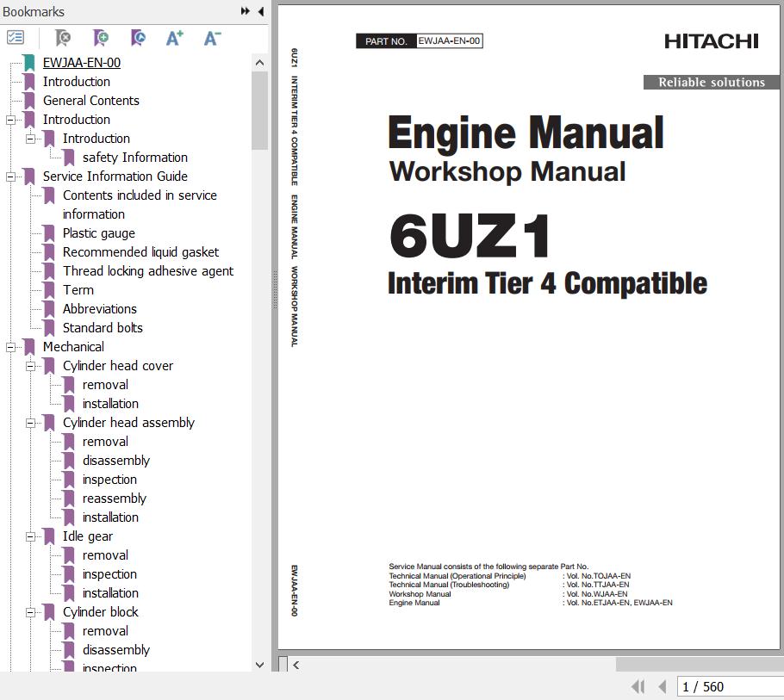Click the add new bookmark icon

101,38
